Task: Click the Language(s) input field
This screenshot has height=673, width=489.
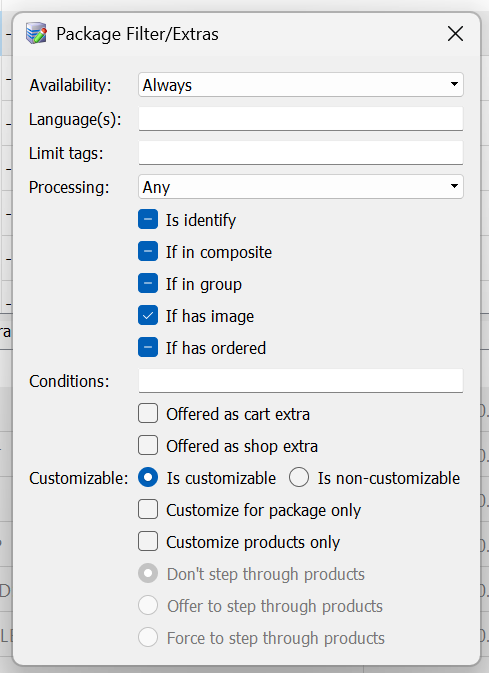Action: pos(301,119)
